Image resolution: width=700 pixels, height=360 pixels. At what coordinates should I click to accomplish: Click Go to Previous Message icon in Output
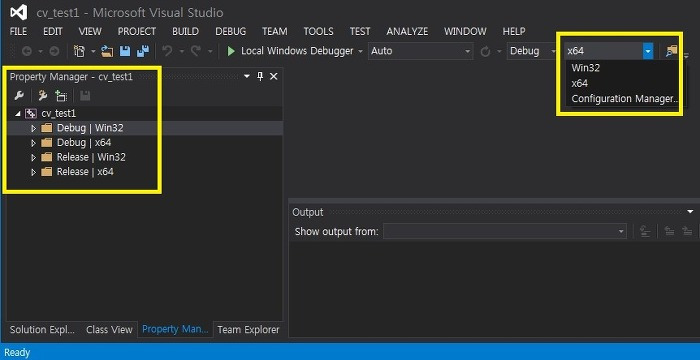click(x=669, y=231)
